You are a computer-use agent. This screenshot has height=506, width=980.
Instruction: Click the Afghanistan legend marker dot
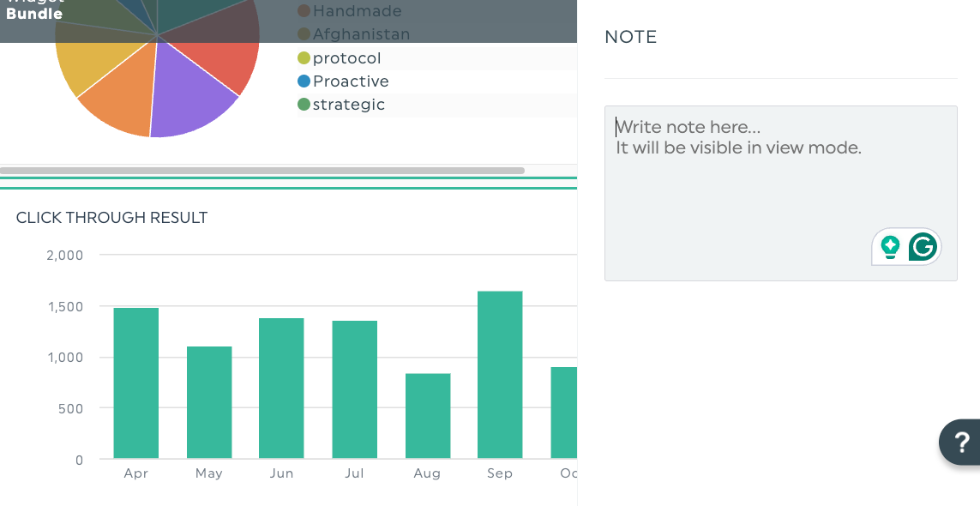(304, 34)
